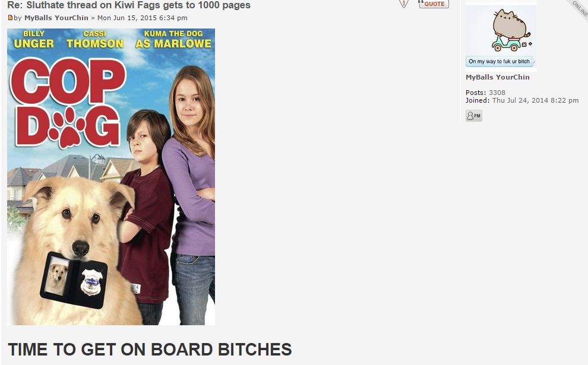Open MyBalls YourChin profile under avatar
This screenshot has height=365, width=588.
[497, 77]
